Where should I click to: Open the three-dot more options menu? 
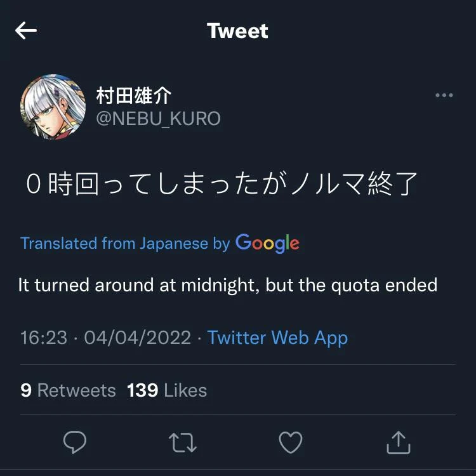[x=444, y=96]
